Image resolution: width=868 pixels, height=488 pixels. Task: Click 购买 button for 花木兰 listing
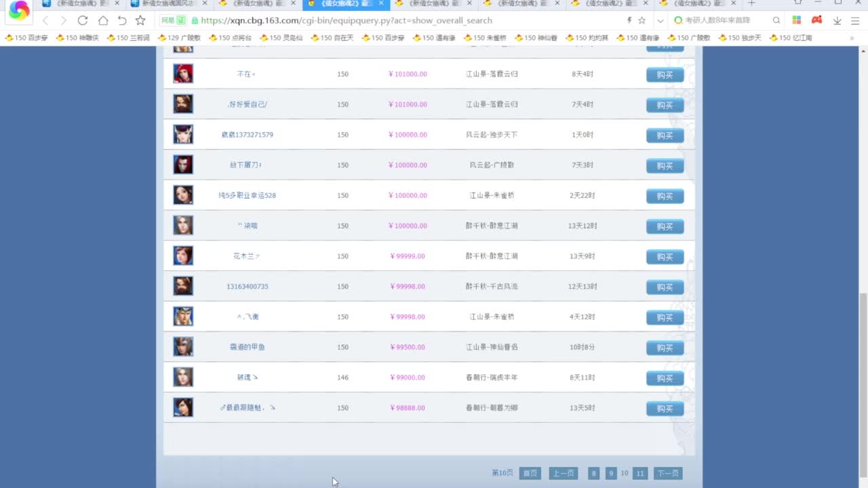pos(665,257)
